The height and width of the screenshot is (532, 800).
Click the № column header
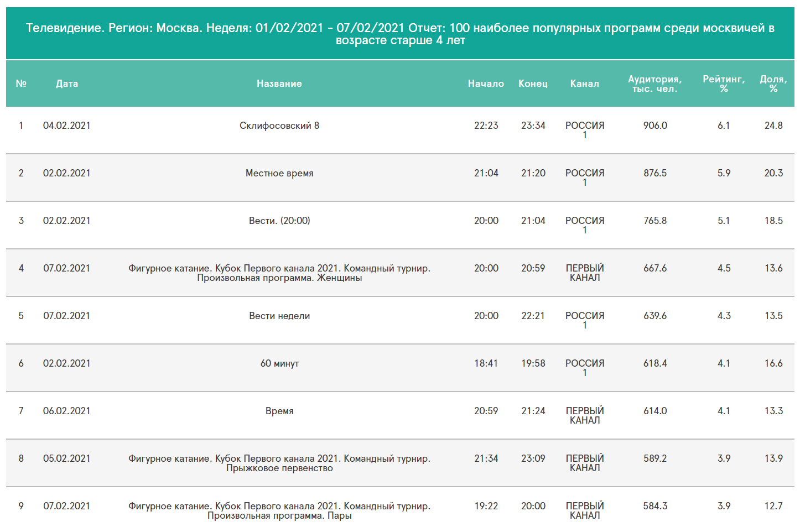(x=21, y=84)
